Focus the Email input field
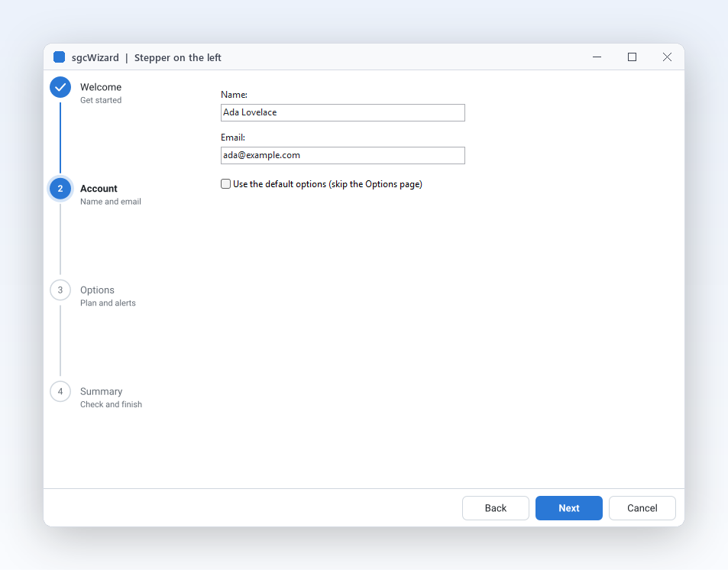 [x=343, y=155]
